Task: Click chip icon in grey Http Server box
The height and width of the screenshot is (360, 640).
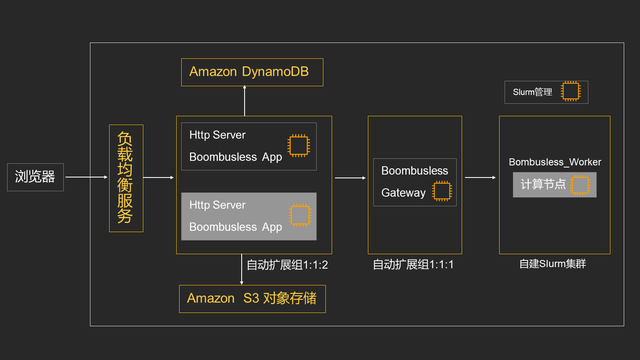Action: (300, 215)
